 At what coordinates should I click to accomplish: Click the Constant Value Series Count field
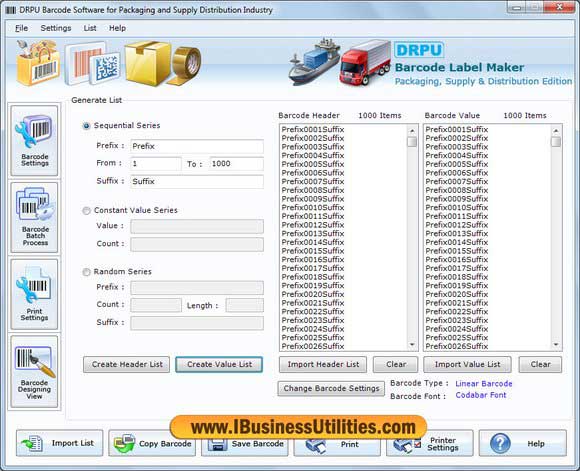point(197,244)
